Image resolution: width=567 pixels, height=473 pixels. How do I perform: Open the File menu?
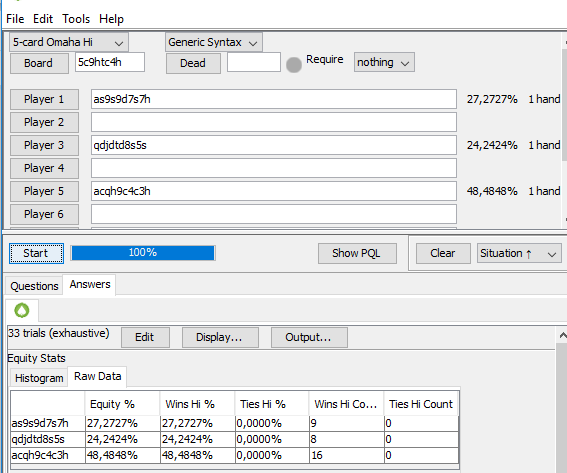15,19
